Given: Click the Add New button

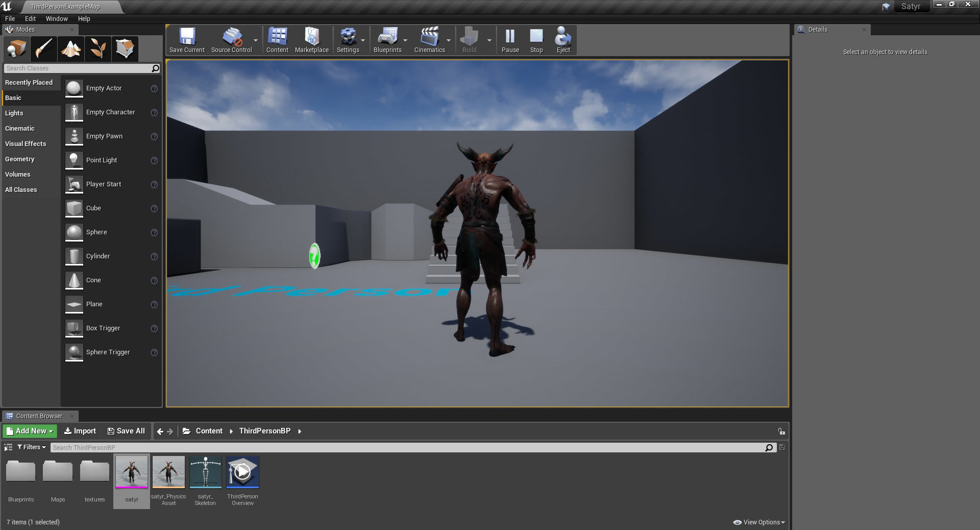Looking at the screenshot, I should point(30,431).
